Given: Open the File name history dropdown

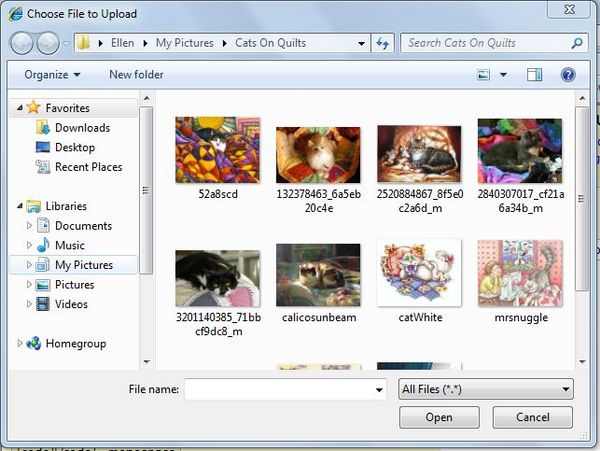Looking at the screenshot, I should pyautogui.click(x=379, y=390).
